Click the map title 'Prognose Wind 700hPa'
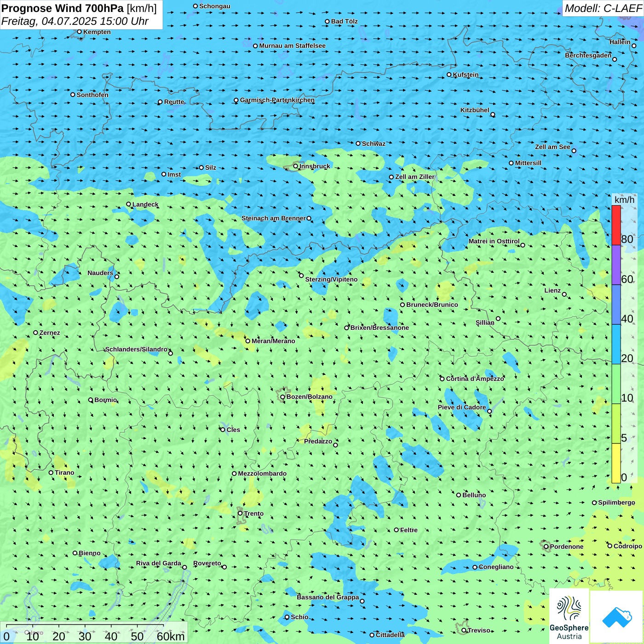 63,8
